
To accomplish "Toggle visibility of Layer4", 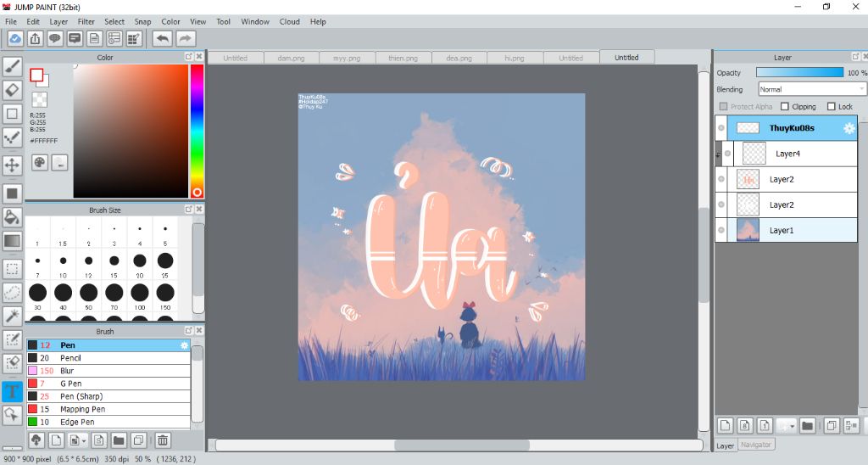I will (x=728, y=154).
